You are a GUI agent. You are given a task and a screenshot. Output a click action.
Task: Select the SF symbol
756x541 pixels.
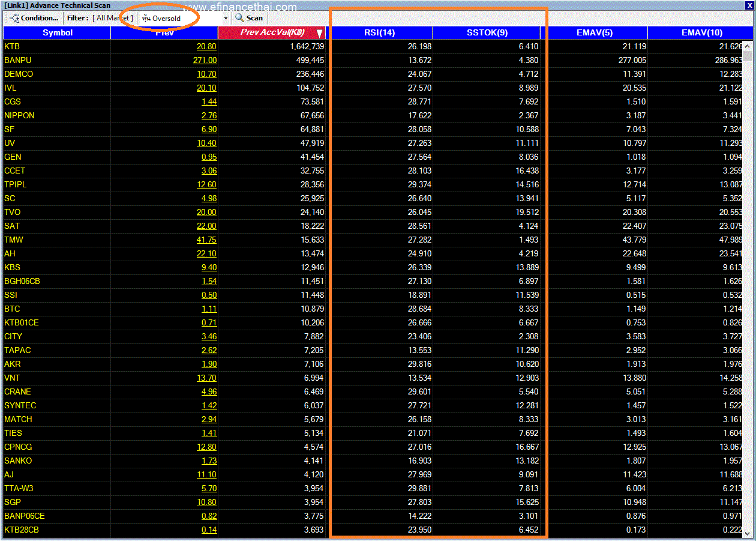point(9,129)
